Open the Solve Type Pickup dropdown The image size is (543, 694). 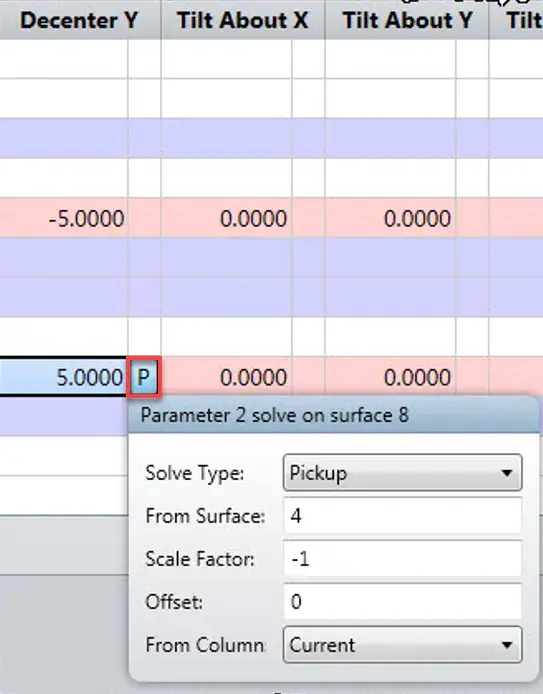[402, 473]
